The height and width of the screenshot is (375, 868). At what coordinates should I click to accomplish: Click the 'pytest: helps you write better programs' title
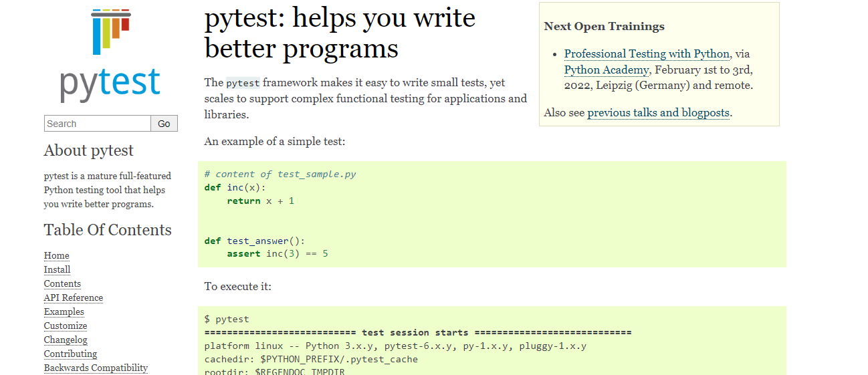tap(340, 33)
